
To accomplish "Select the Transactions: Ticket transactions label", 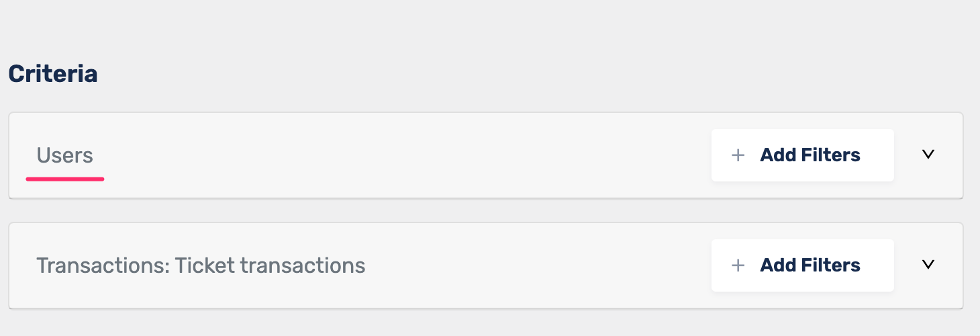I will (x=201, y=265).
